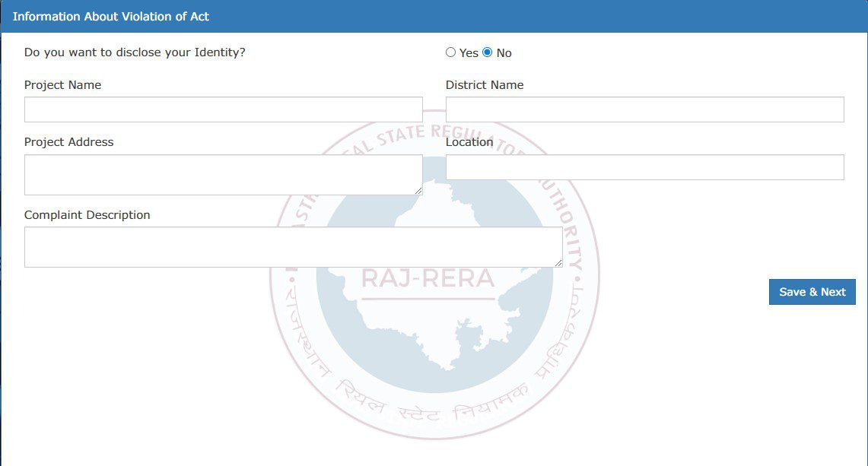
Task: Click the District Name label text
Action: click(x=485, y=84)
